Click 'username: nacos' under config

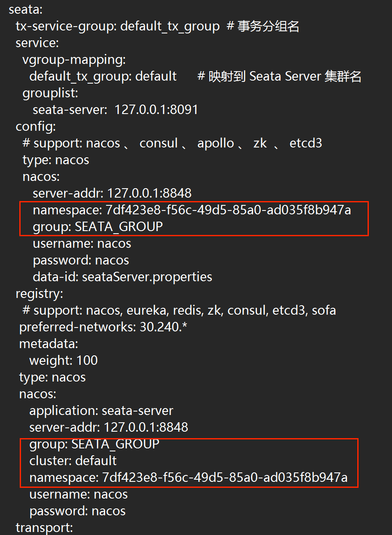click(x=82, y=243)
